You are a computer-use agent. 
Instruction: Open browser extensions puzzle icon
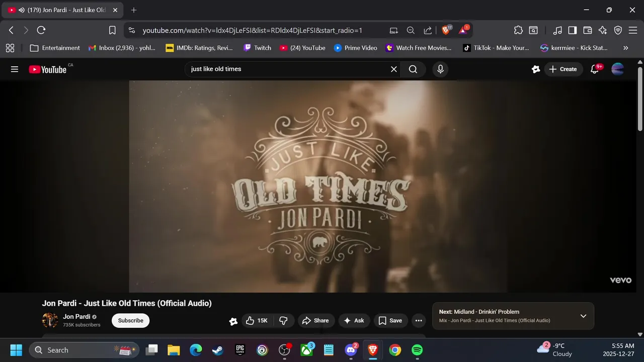(x=518, y=30)
